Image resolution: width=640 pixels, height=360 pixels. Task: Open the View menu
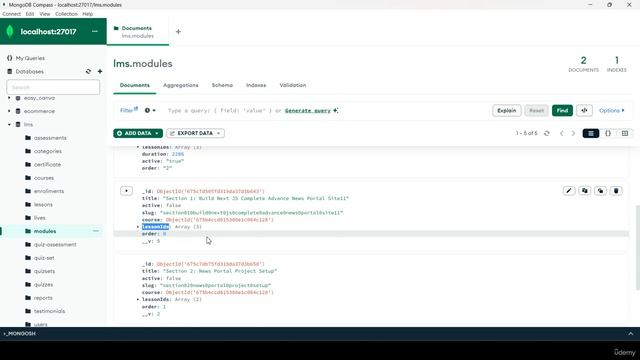tap(45, 14)
